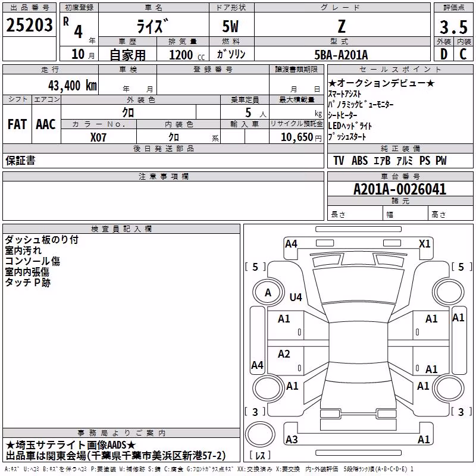Click the empty 注意事項欄 notes area
The width and height of the screenshot is (476, 476).
tap(163, 201)
